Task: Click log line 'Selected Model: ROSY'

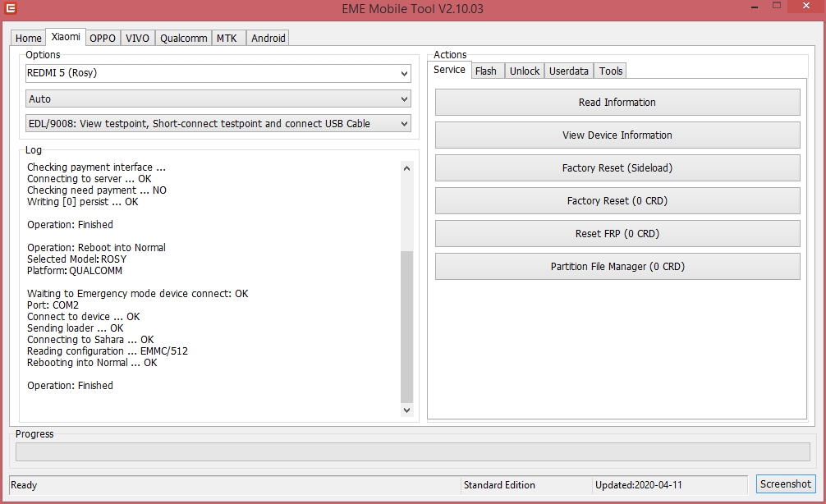Action: point(77,259)
